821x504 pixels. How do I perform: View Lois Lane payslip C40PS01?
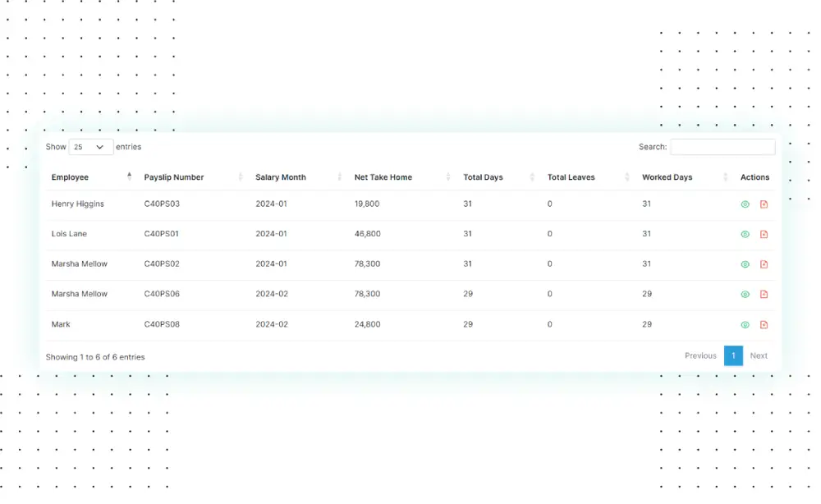pos(745,234)
